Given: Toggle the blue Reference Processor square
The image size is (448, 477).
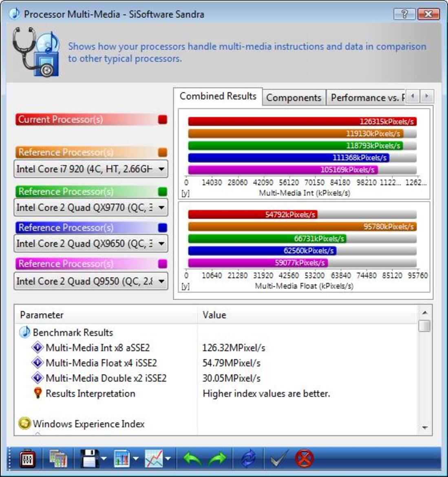Looking at the screenshot, I should point(163,227).
